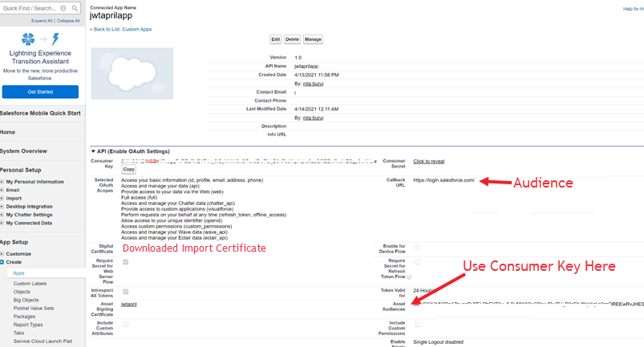Image resolution: width=644 pixels, height=347 pixels.
Task: Click Collapse All link in sidebar
Action: click(x=68, y=21)
